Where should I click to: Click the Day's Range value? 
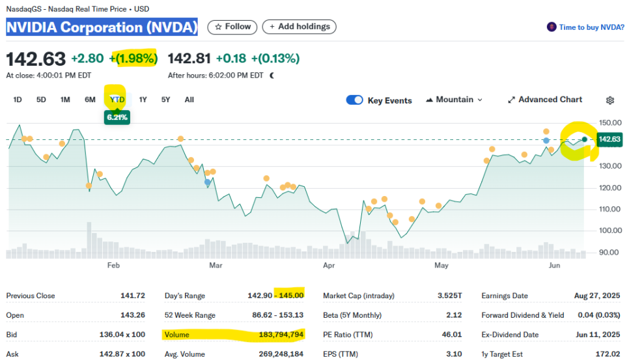coord(275,296)
